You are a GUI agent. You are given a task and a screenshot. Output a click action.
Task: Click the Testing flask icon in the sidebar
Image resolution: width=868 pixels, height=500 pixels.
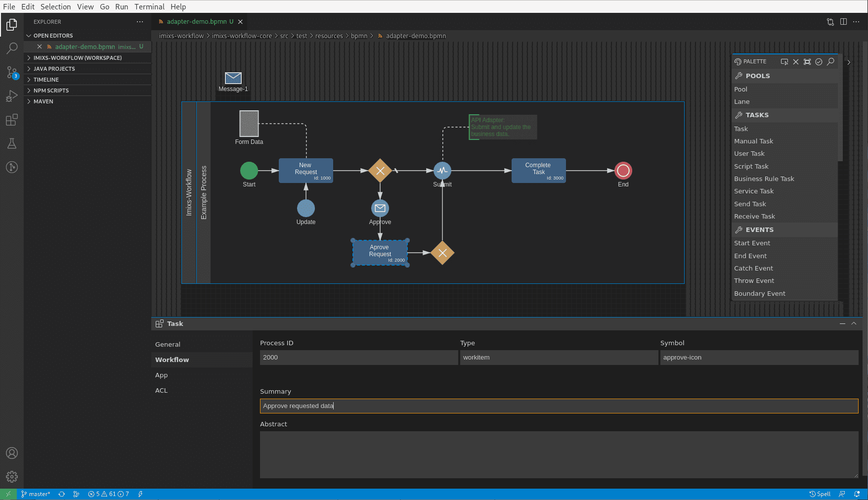(x=11, y=143)
